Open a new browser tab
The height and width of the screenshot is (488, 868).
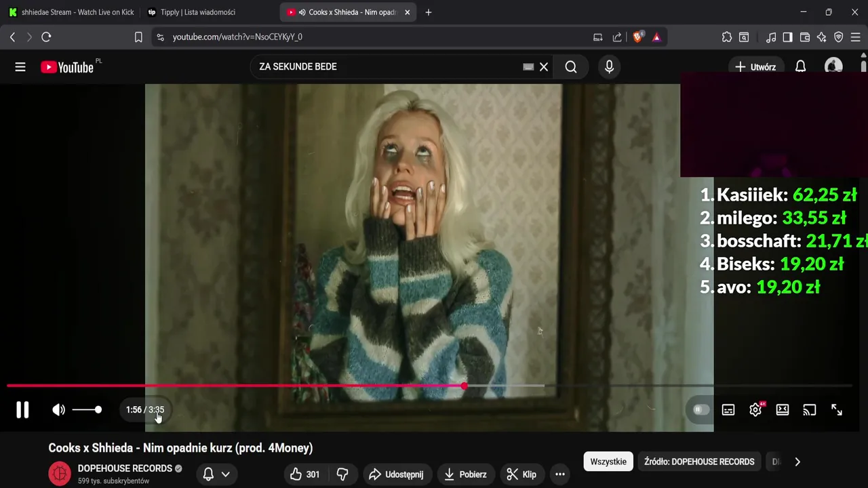[x=428, y=12]
